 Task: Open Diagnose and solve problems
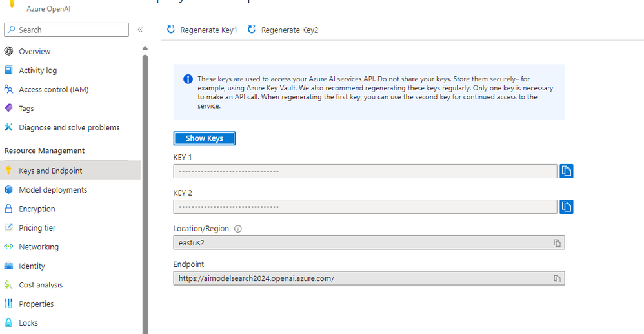(70, 127)
